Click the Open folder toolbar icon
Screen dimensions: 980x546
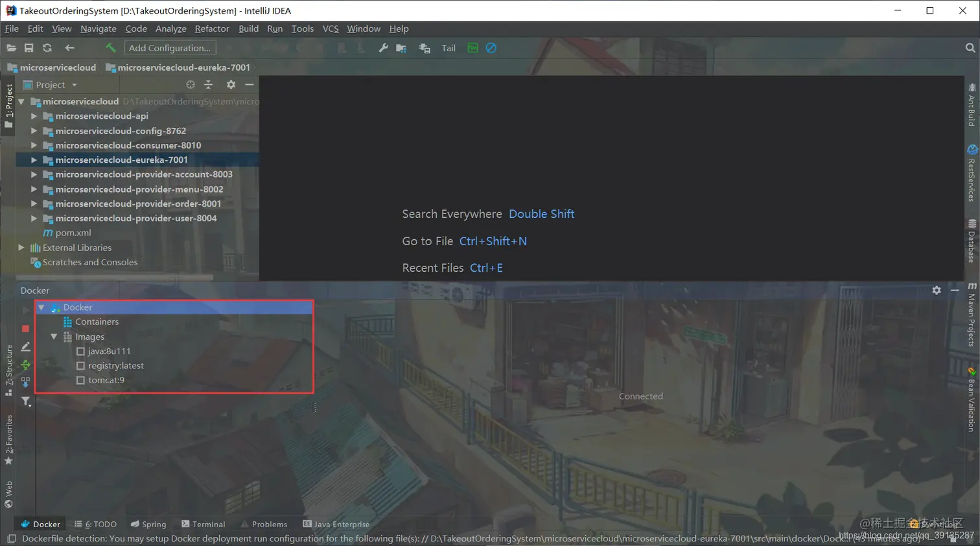pos(11,48)
